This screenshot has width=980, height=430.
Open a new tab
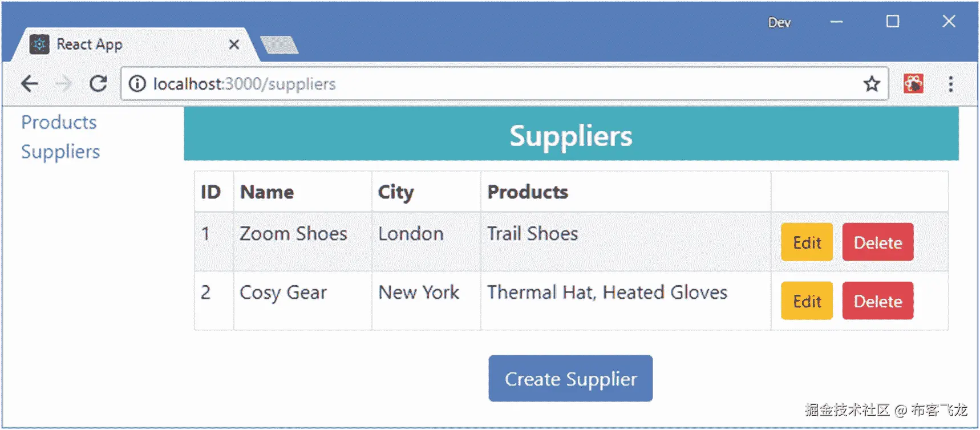(279, 45)
